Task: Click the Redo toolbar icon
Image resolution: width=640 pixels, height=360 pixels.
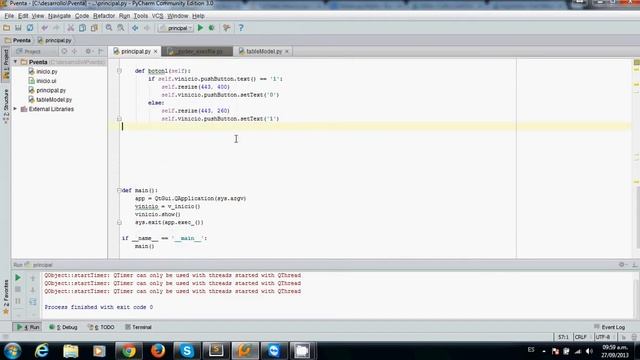Action: tap(56, 28)
